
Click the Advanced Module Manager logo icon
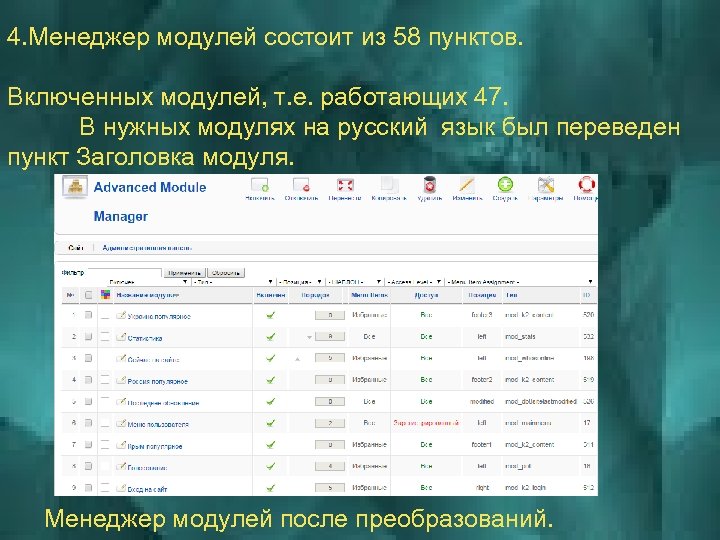[75, 187]
